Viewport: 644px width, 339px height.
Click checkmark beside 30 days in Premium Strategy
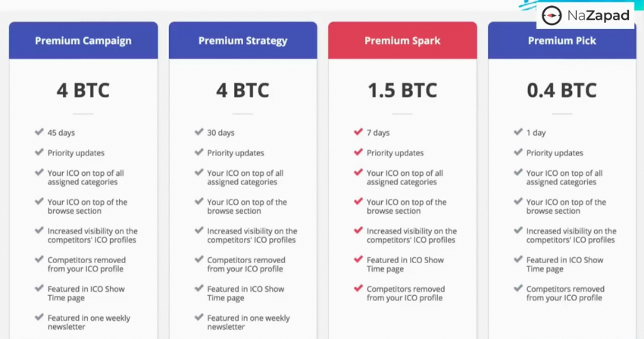click(199, 132)
